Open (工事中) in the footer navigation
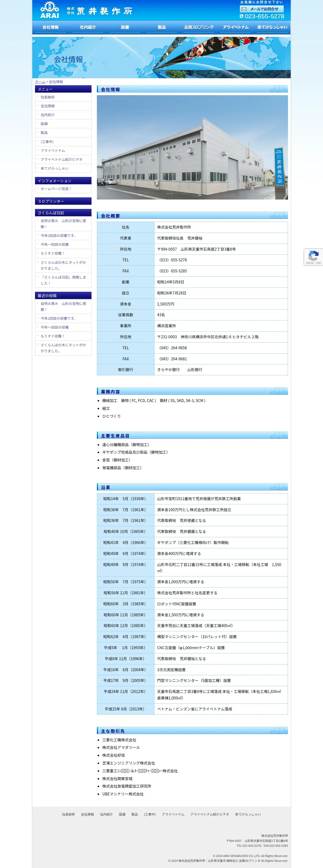This screenshot has height=868, width=323. tap(150, 814)
